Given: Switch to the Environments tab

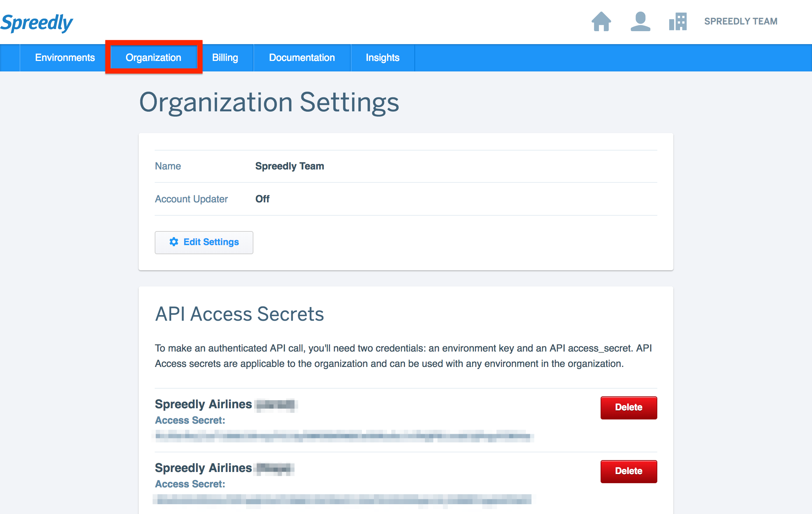Looking at the screenshot, I should [x=65, y=57].
